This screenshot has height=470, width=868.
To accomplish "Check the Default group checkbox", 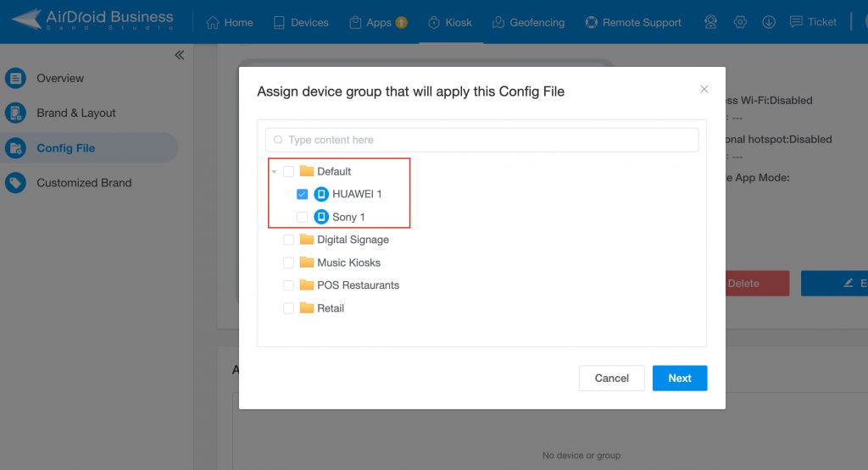I will (x=288, y=171).
